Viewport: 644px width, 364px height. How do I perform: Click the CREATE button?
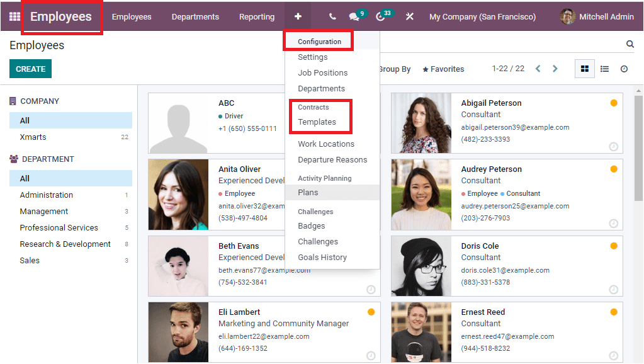(x=30, y=69)
